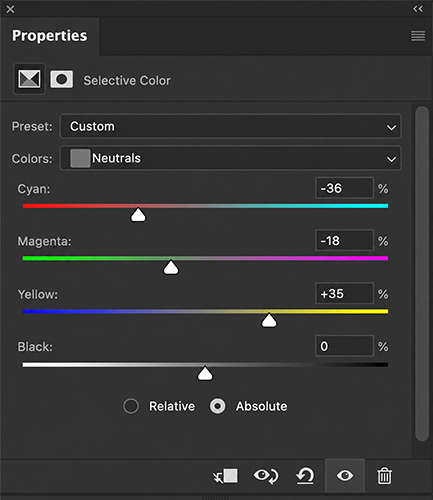Open the Properties panel menu icon
Screen dimensions: 433x500
pos(418,36)
